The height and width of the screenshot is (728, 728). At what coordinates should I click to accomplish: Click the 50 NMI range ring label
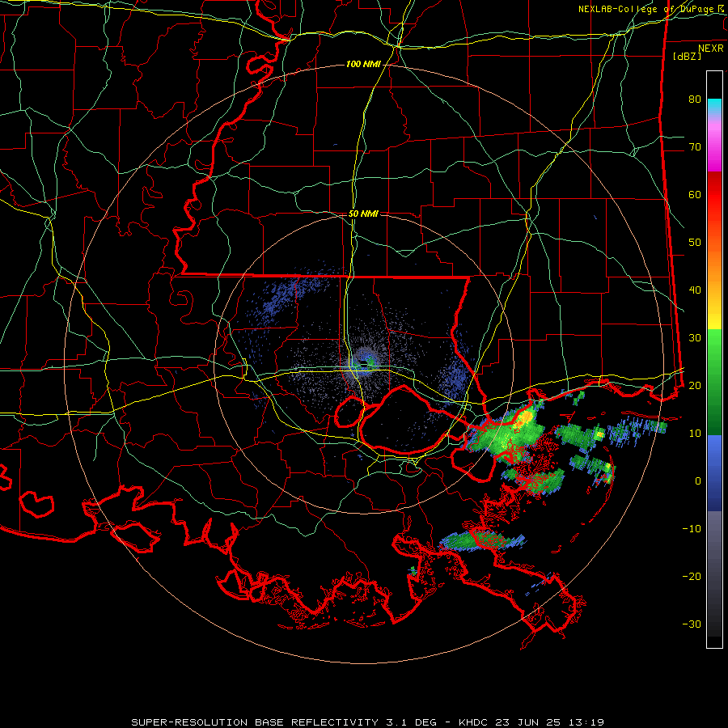tap(363, 214)
